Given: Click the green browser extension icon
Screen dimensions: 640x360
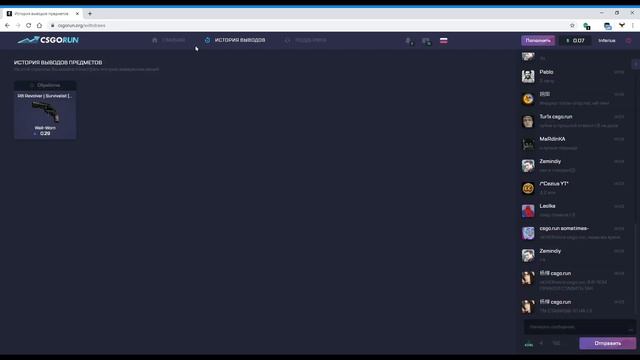Looking at the screenshot, I should pyautogui.click(x=587, y=26).
